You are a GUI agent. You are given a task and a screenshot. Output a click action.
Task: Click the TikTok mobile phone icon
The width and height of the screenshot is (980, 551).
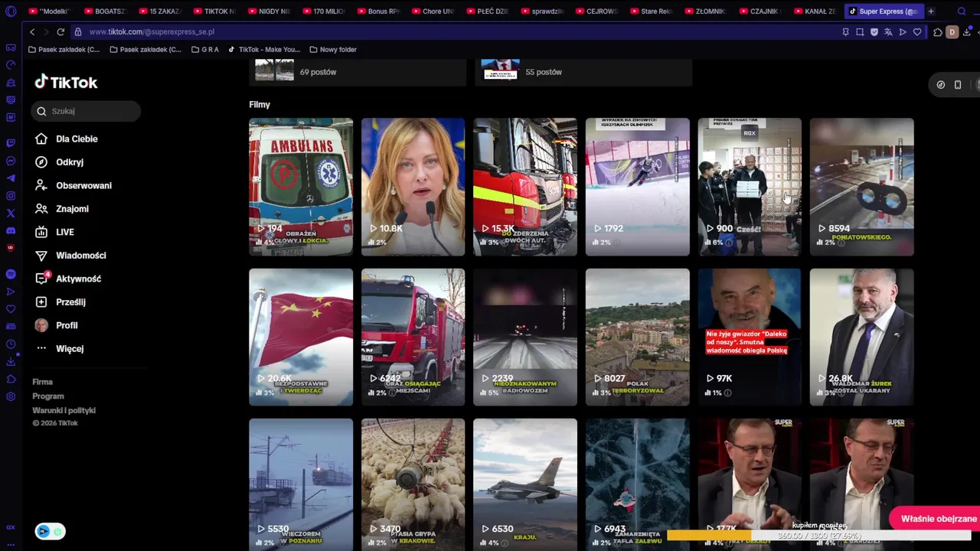pos(958,85)
